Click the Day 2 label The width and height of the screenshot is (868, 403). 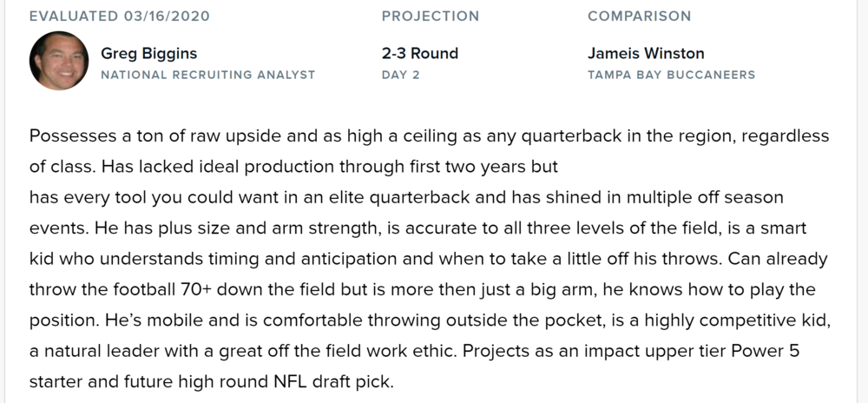(400, 75)
